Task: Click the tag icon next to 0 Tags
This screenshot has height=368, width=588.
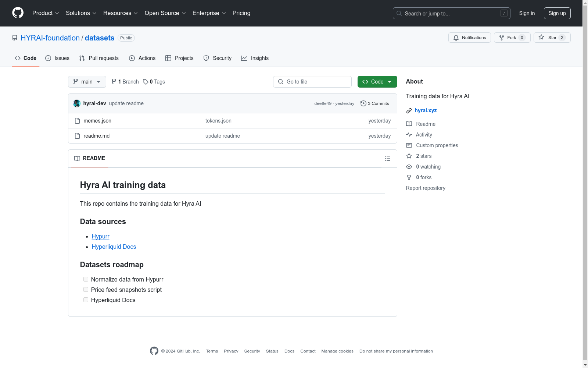Action: point(146,82)
